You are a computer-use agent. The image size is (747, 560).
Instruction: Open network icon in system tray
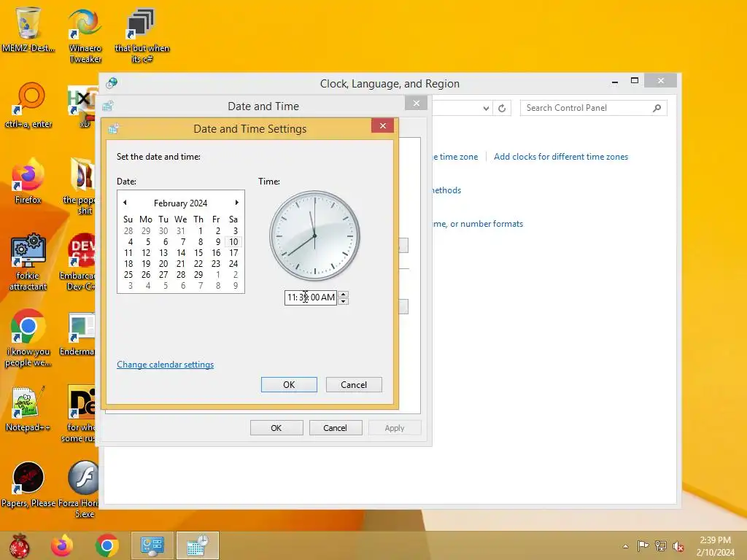pyautogui.click(x=661, y=545)
